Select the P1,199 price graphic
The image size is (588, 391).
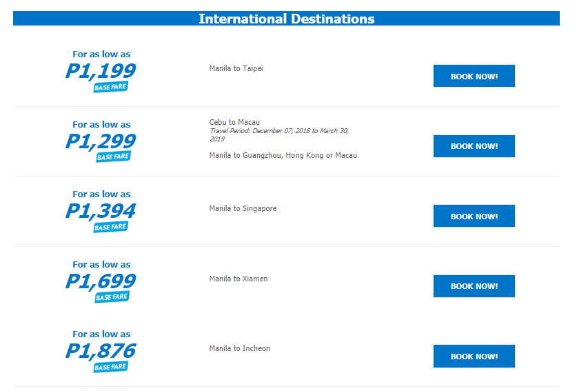(x=101, y=71)
